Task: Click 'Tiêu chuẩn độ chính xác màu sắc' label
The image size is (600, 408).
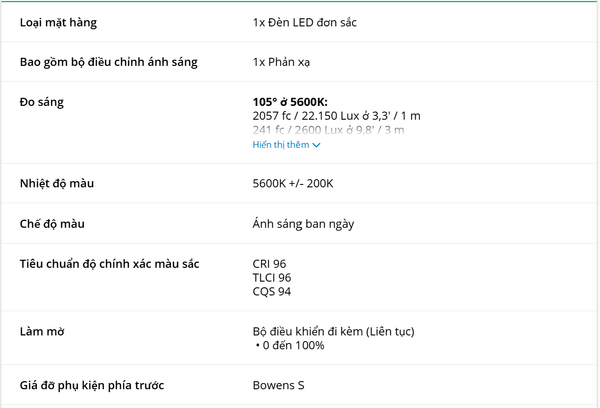Action: (x=109, y=263)
